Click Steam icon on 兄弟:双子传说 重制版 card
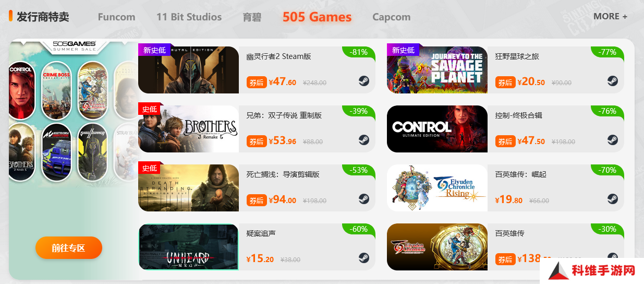Image resolution: width=644 pixels, height=284 pixels. (x=363, y=140)
